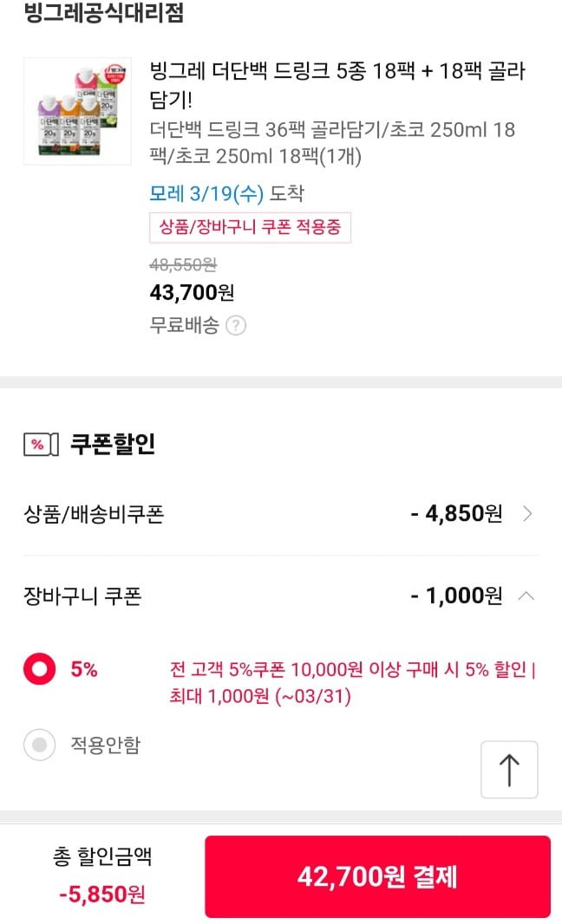
Task: Select the 적용안함 radio option
Action: click(x=40, y=745)
